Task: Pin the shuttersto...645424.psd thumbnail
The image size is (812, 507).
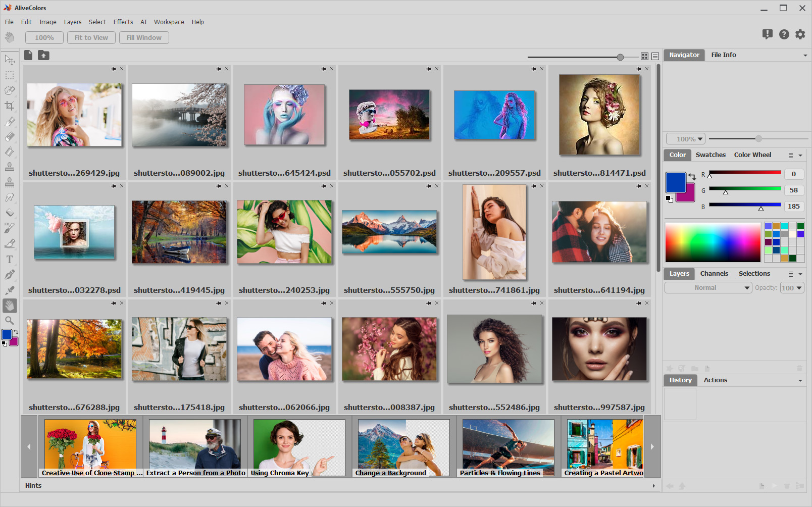Action: click(x=324, y=69)
